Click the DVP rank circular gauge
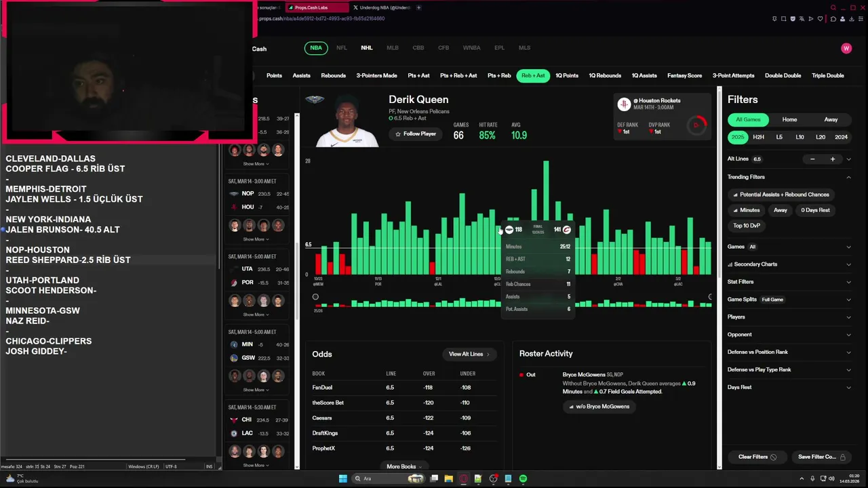Image resolution: width=868 pixels, height=488 pixels. pyautogui.click(x=696, y=125)
